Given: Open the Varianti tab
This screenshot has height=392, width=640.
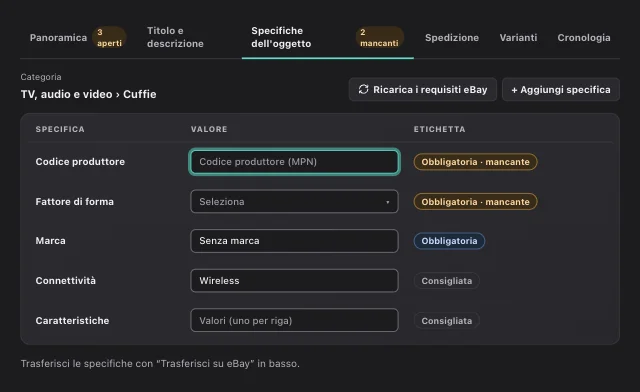Looking at the screenshot, I should 518,38.
